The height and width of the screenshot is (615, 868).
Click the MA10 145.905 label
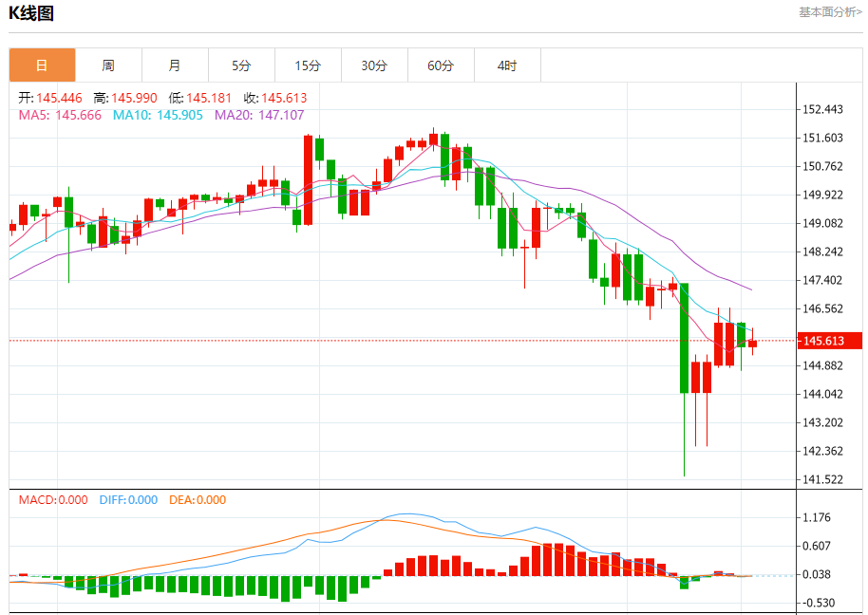pos(158,115)
